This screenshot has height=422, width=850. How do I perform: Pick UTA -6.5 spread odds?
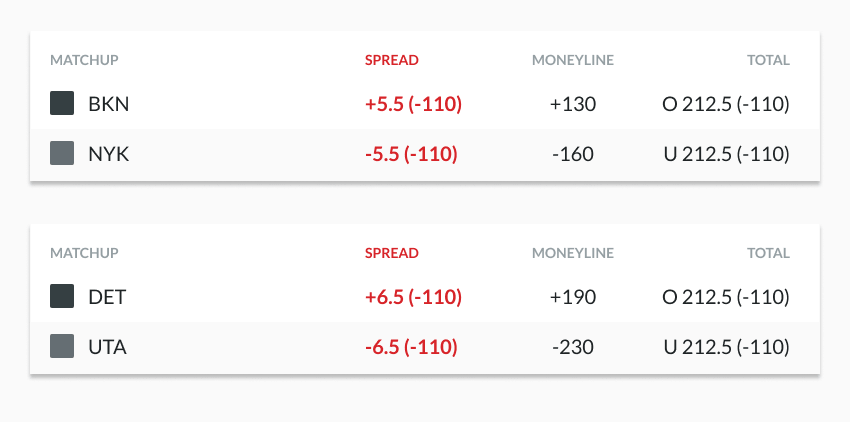coord(411,347)
